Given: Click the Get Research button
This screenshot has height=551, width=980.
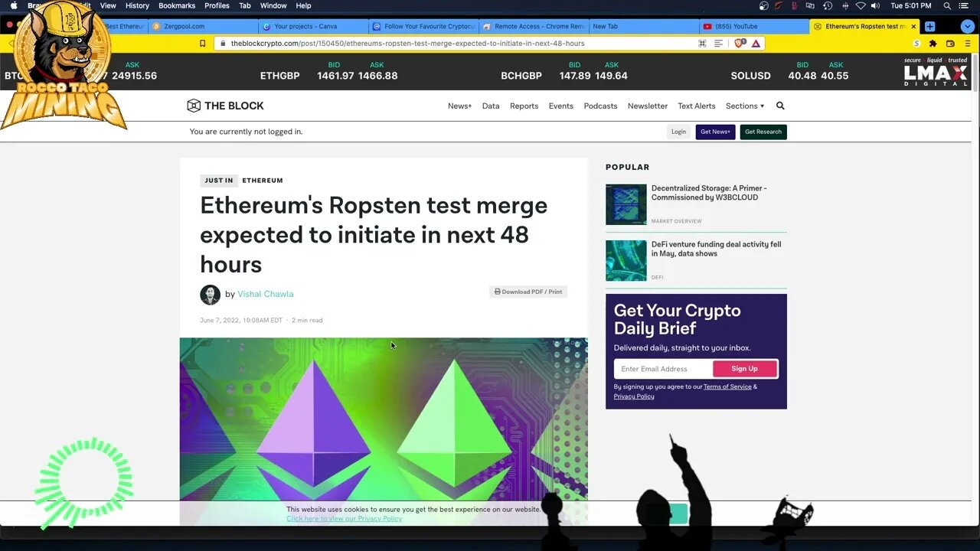Looking at the screenshot, I should pos(763,132).
